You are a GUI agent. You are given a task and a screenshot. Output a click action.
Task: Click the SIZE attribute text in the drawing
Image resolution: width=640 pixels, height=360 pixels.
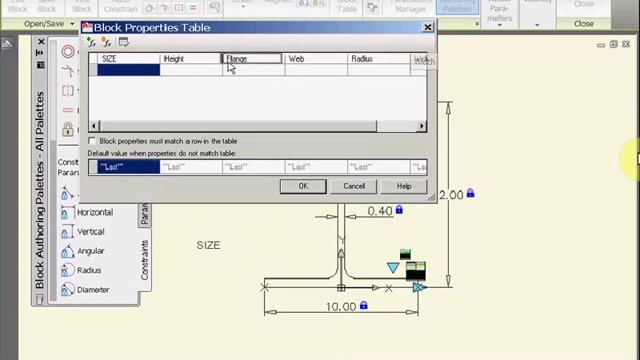click(208, 245)
